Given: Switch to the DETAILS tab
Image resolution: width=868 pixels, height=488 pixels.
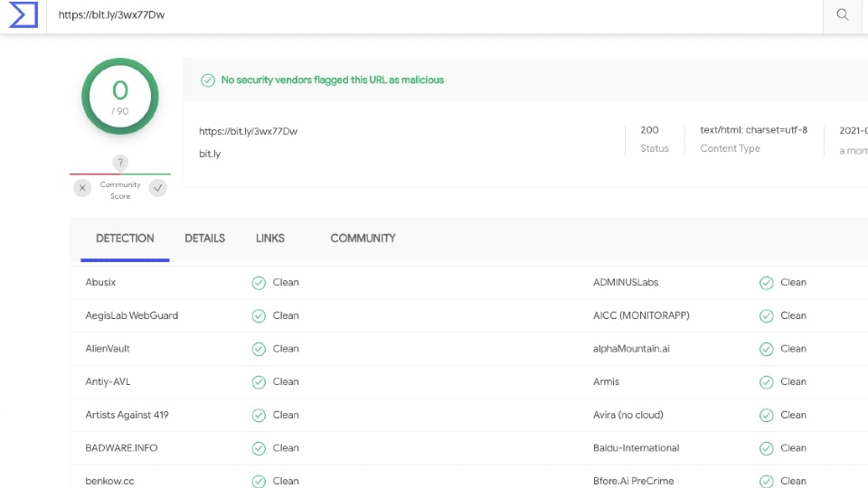Looking at the screenshot, I should click(x=205, y=239).
